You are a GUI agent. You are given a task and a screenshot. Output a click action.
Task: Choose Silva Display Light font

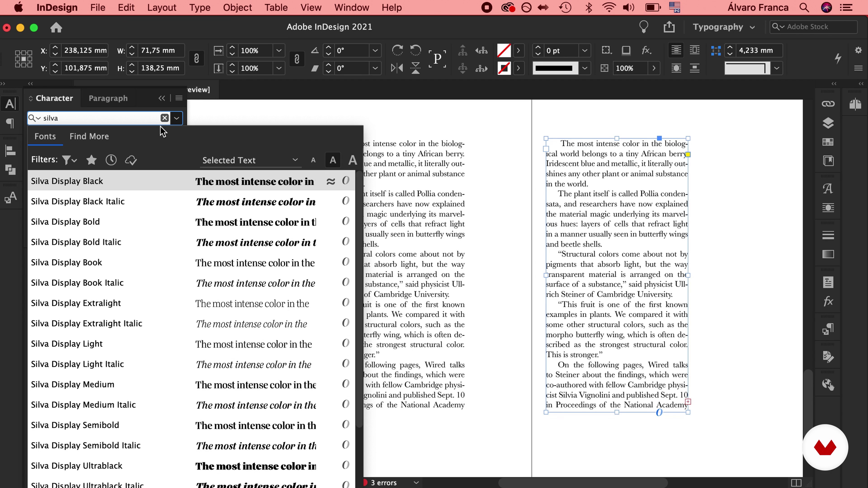191,343
